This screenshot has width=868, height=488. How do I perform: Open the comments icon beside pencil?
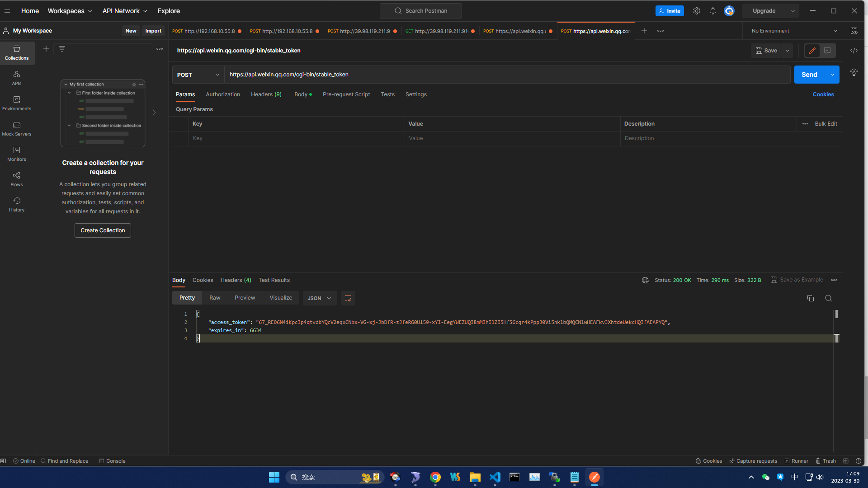click(827, 51)
